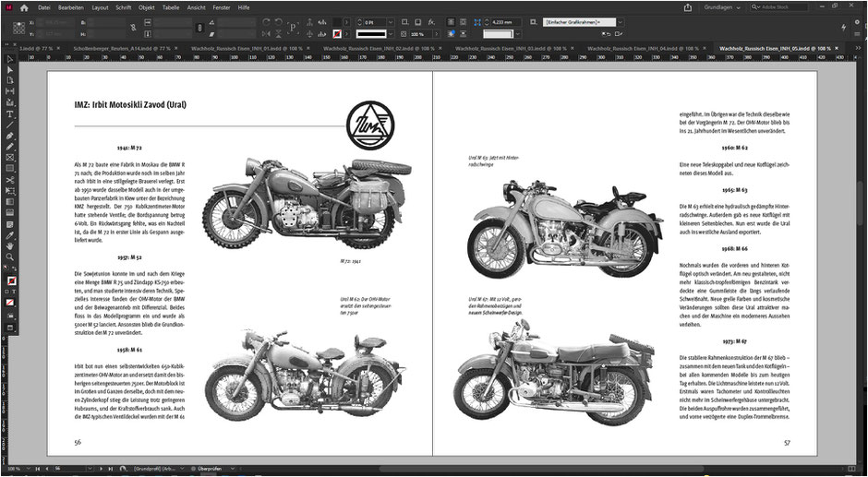Toggle the screen mode button
The image size is (868, 477).
[10, 327]
